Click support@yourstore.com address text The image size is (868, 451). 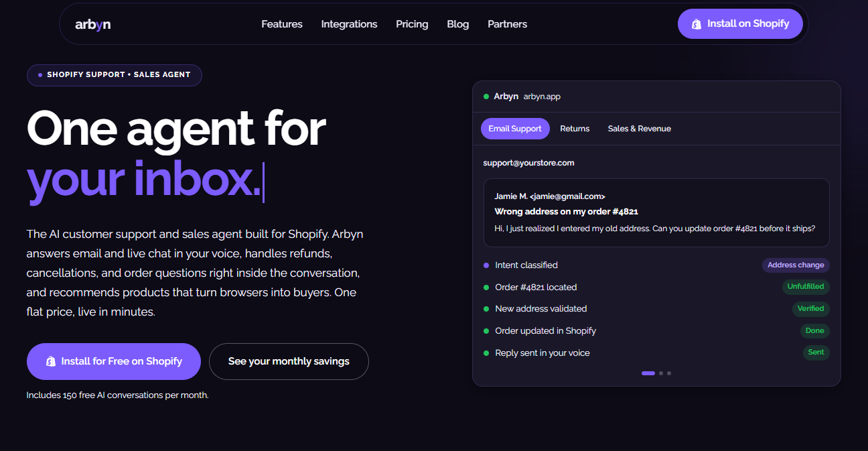click(x=528, y=163)
